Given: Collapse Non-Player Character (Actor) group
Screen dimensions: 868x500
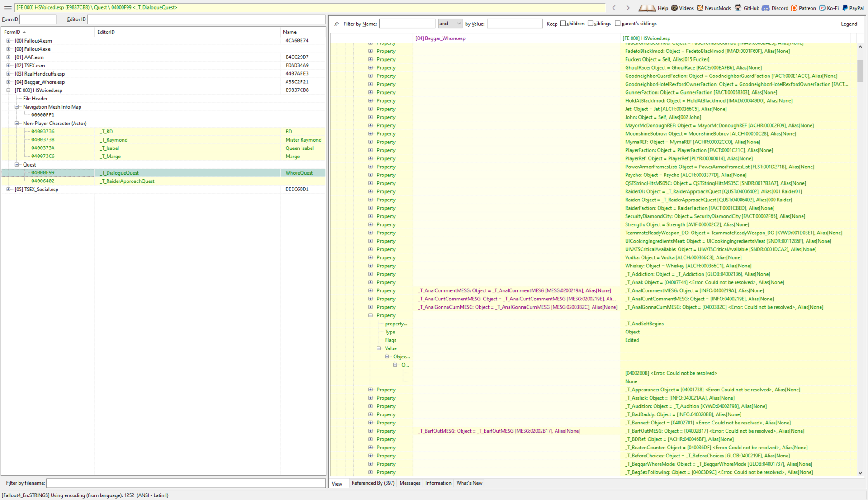Looking at the screenshot, I should tap(17, 123).
